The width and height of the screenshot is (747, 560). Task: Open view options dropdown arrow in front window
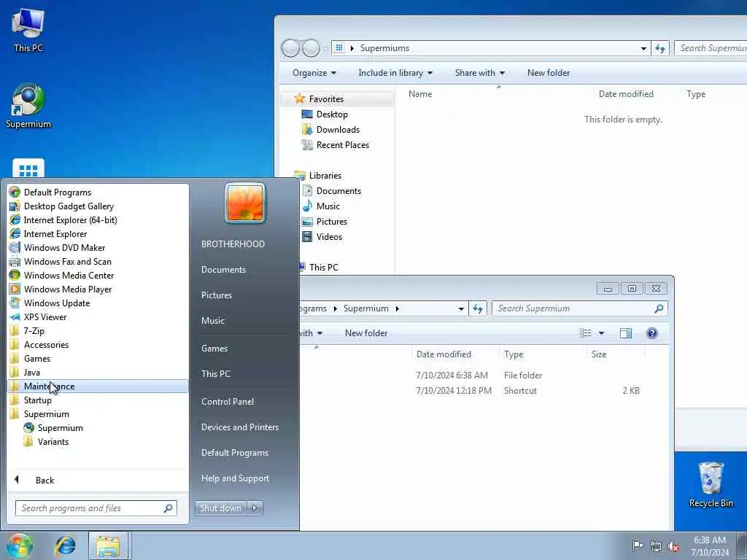tap(601, 333)
